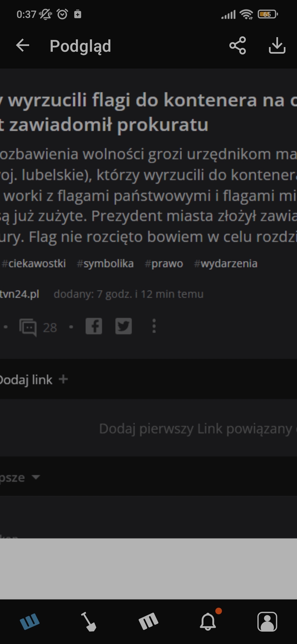Open the #symbolika tag

(x=105, y=264)
